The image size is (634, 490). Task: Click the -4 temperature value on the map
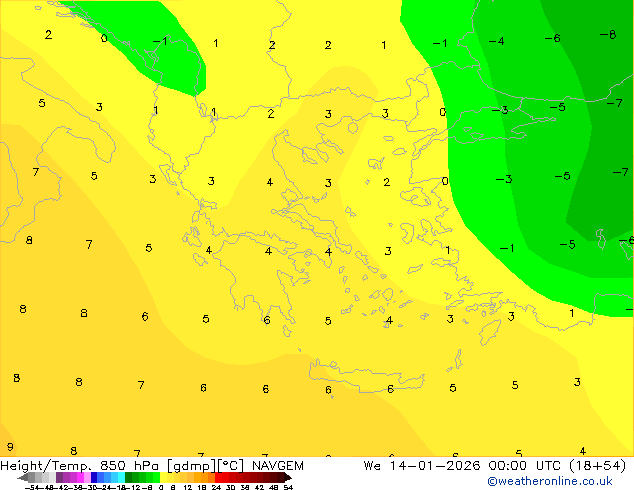pyautogui.click(x=496, y=41)
